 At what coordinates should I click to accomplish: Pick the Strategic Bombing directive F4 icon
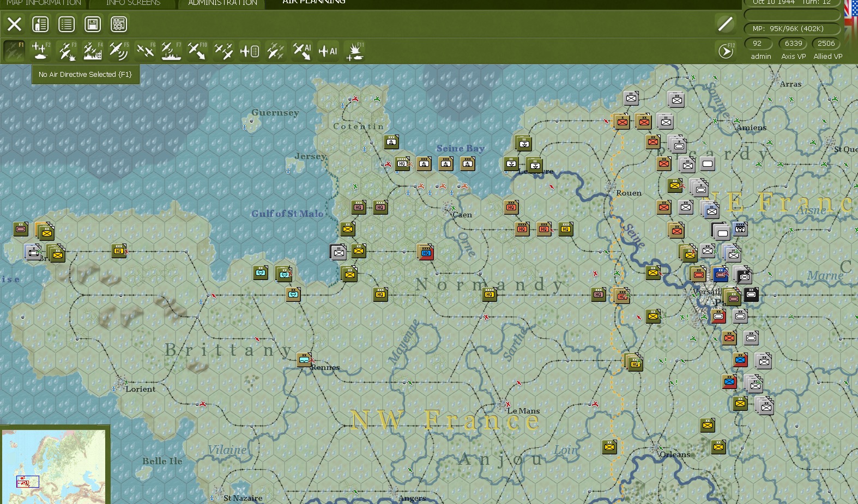pos(93,51)
